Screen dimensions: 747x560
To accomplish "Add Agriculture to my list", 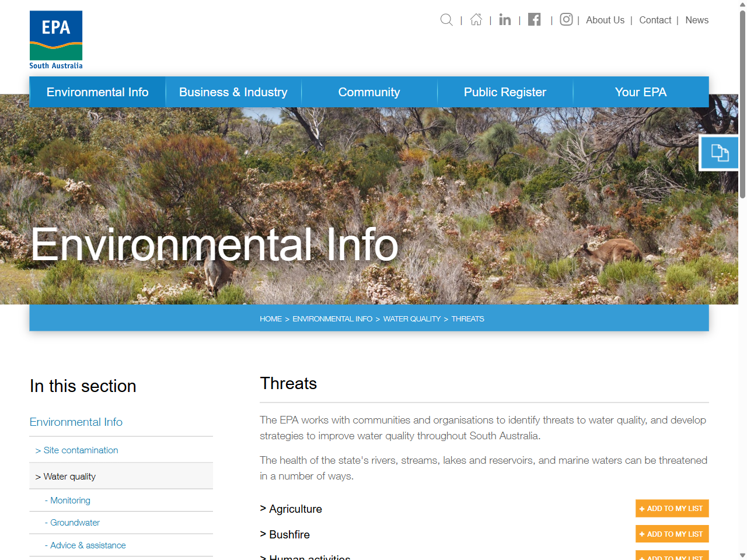I will (x=672, y=508).
